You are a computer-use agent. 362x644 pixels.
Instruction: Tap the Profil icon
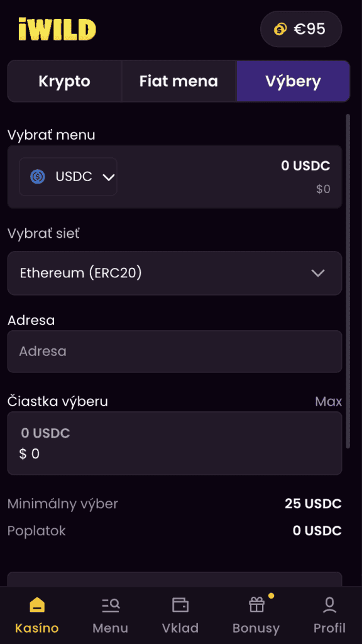tap(329, 605)
